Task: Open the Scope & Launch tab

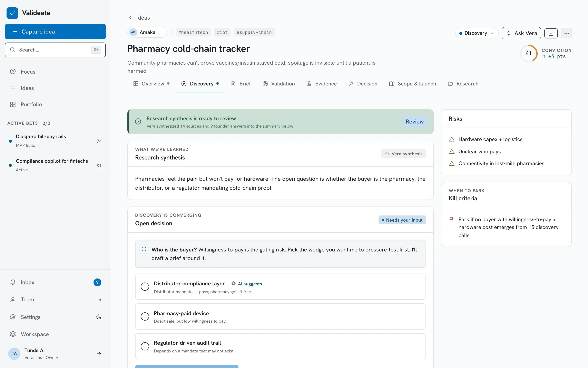Action: 413,84
